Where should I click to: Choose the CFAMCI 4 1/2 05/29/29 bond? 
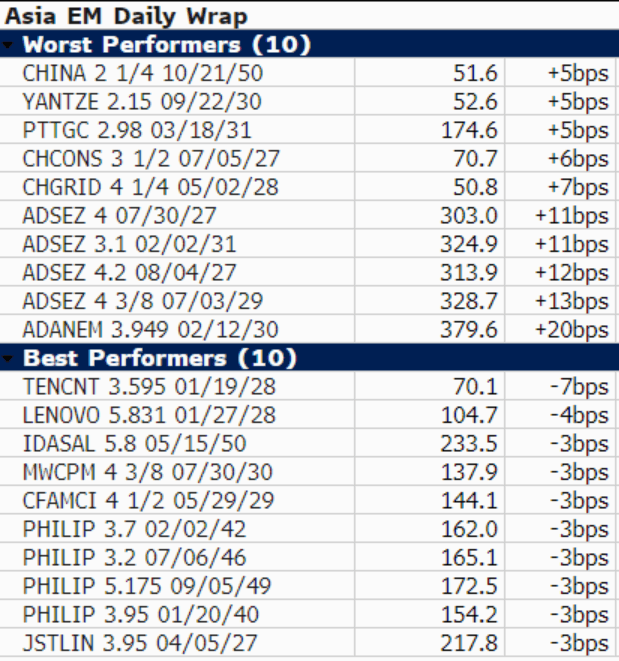click(x=147, y=500)
